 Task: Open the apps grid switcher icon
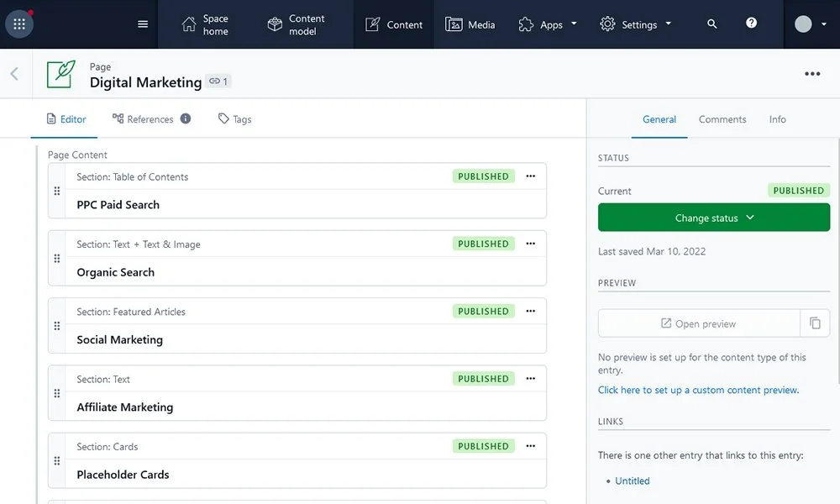click(19, 24)
